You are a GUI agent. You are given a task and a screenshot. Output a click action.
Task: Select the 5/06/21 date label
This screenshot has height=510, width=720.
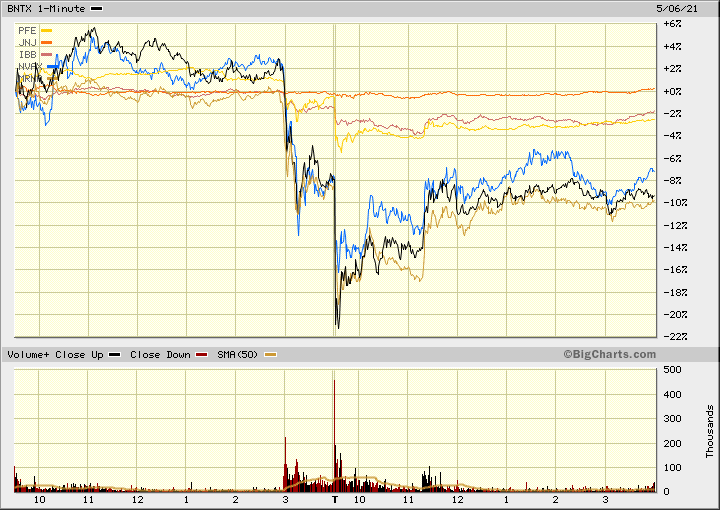677,8
